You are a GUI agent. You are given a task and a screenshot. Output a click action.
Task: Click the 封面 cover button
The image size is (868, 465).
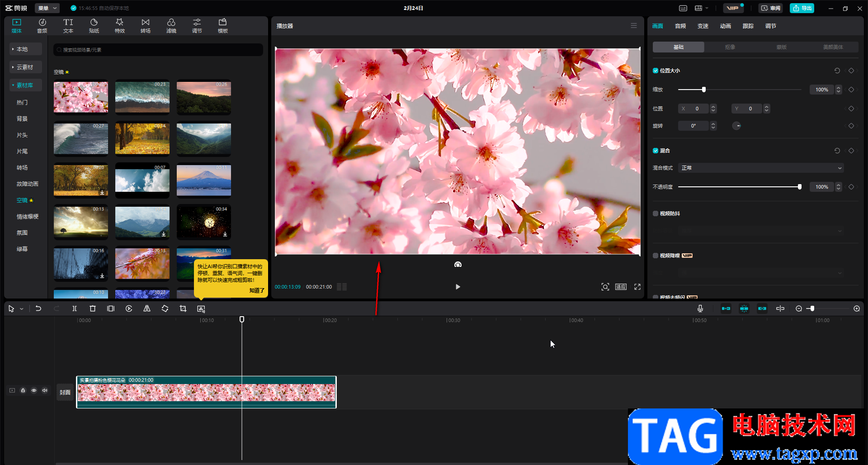[65, 392]
